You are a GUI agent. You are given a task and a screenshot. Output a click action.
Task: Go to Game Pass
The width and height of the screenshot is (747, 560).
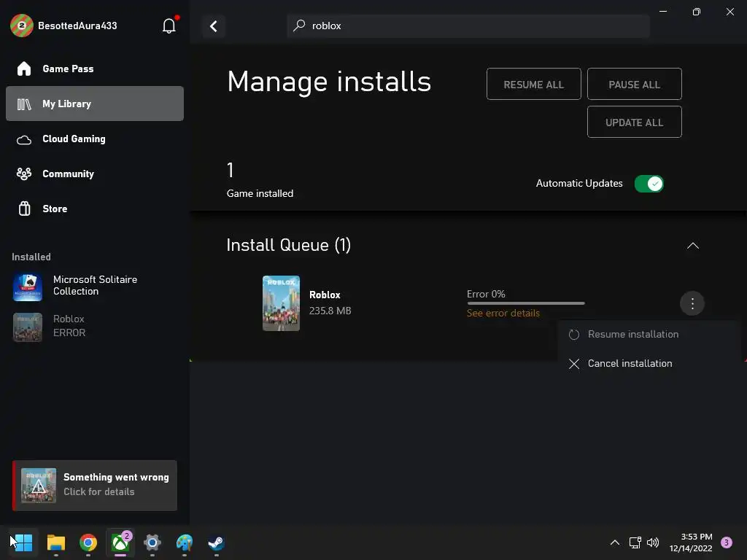95,69
